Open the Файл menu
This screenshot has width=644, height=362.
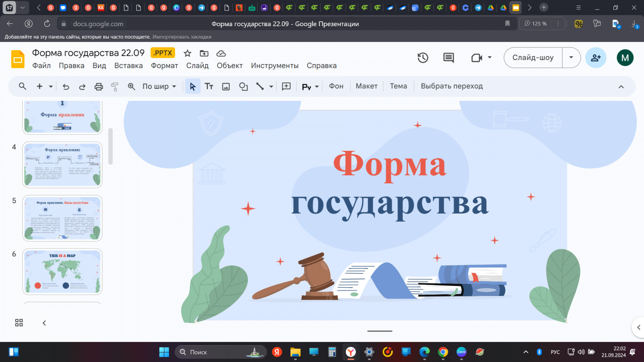(x=41, y=66)
